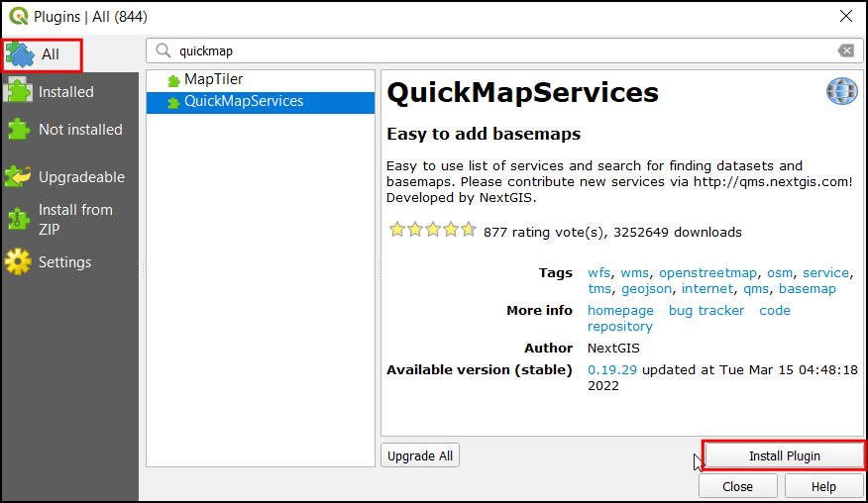The width and height of the screenshot is (868, 503).
Task: Select QuickMapServices in plugin list
Action: [261, 102]
